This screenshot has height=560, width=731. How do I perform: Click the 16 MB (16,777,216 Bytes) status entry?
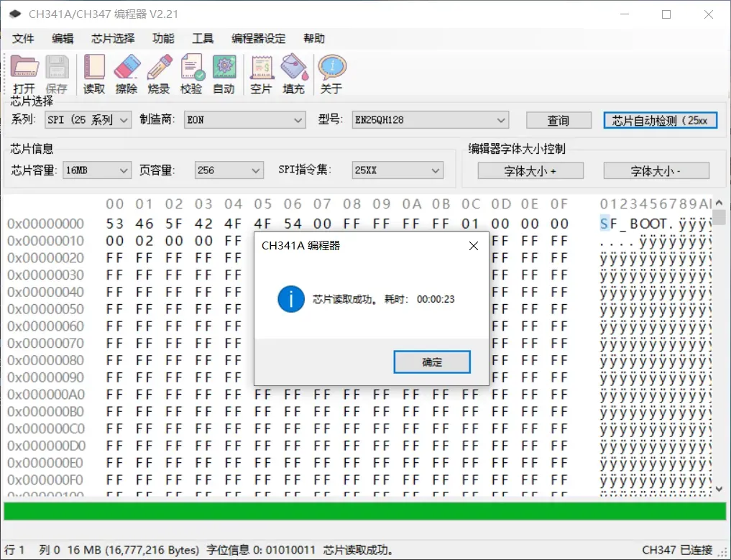[133, 550]
